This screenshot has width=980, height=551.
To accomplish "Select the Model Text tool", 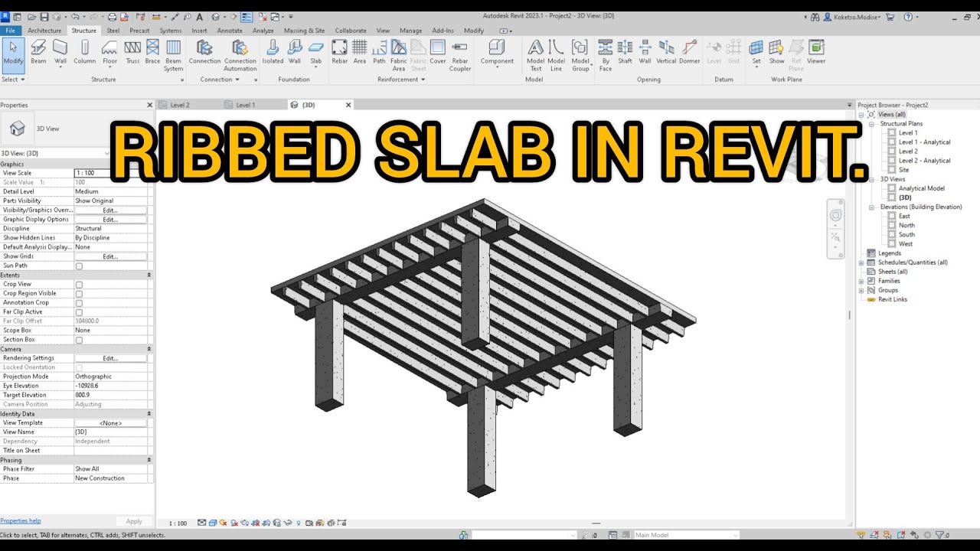I will pyautogui.click(x=536, y=55).
